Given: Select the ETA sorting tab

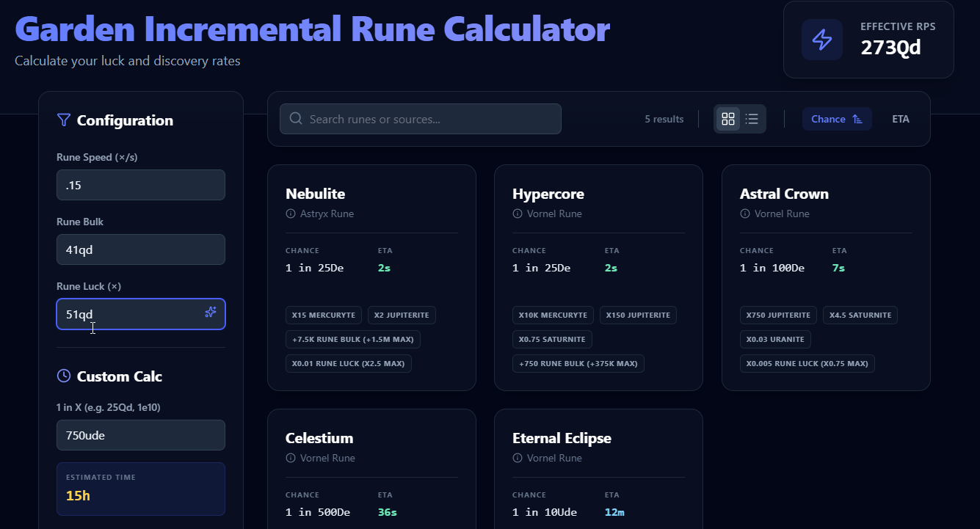Looking at the screenshot, I should [901, 118].
